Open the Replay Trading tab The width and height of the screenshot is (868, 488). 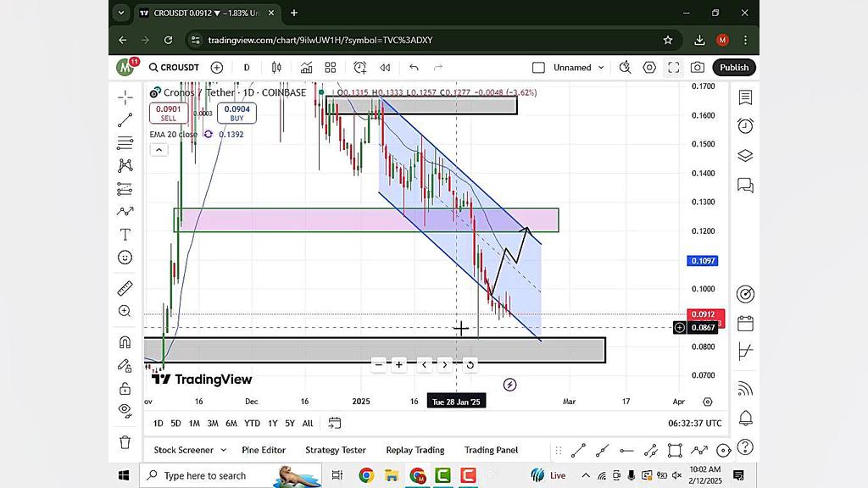coord(415,451)
